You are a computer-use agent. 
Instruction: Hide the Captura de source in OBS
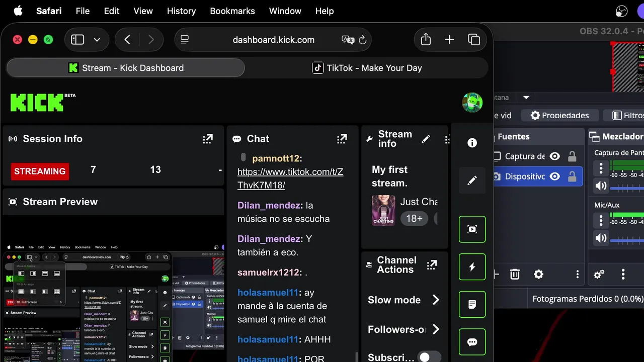554,156
